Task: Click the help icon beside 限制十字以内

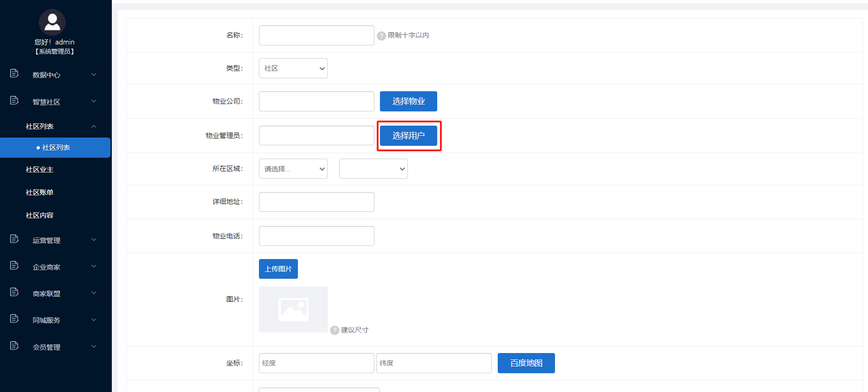Action: [381, 36]
